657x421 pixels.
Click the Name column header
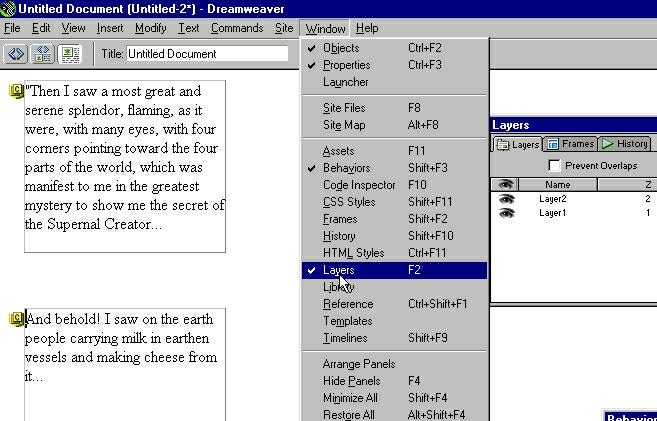[558, 184]
